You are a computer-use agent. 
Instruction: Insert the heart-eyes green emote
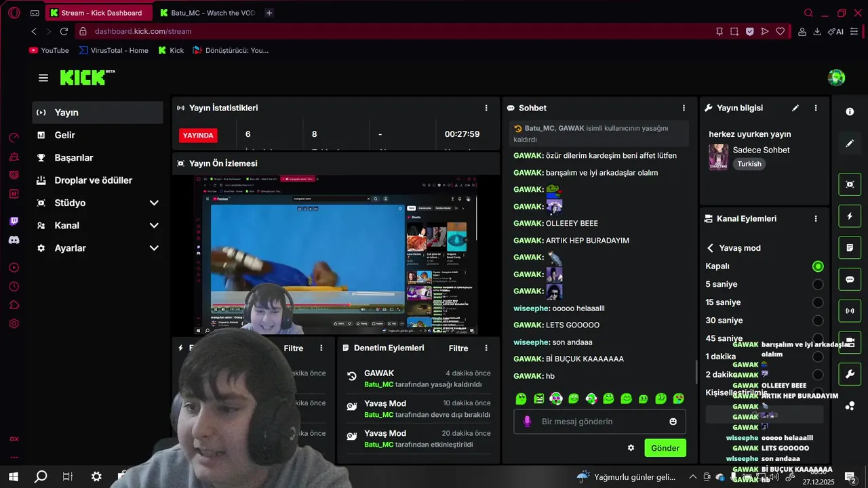point(678,399)
